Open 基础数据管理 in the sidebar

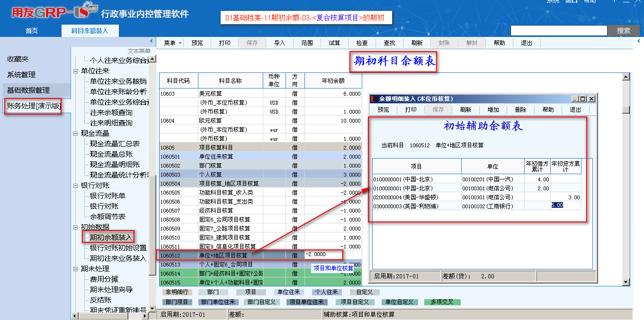point(28,90)
